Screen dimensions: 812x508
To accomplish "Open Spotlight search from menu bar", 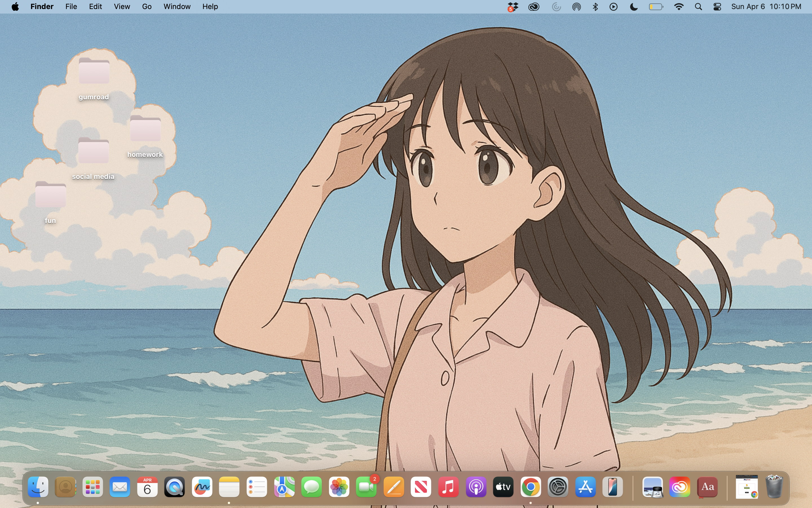I will 699,7.
